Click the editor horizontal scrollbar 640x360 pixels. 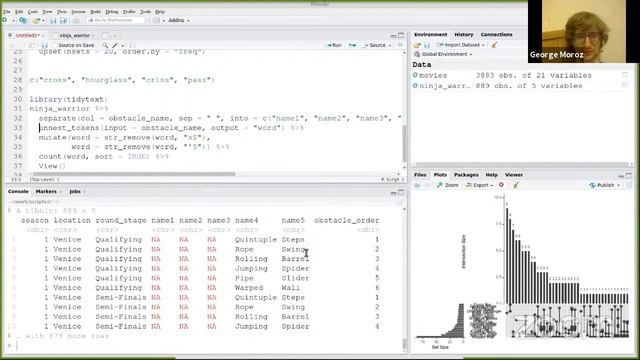click(133, 174)
